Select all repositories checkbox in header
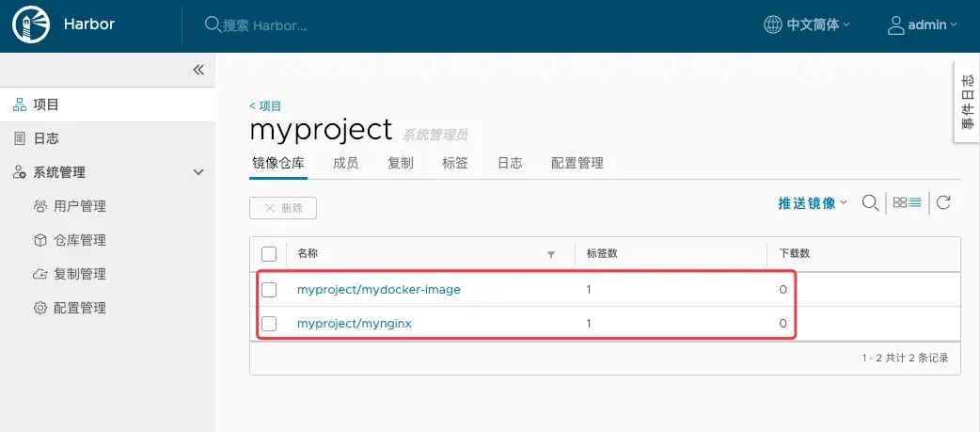 269,254
